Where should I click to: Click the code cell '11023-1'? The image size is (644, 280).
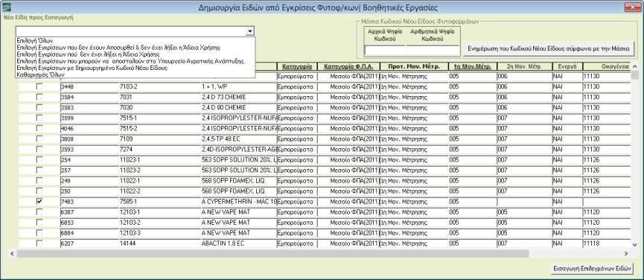pos(159,159)
